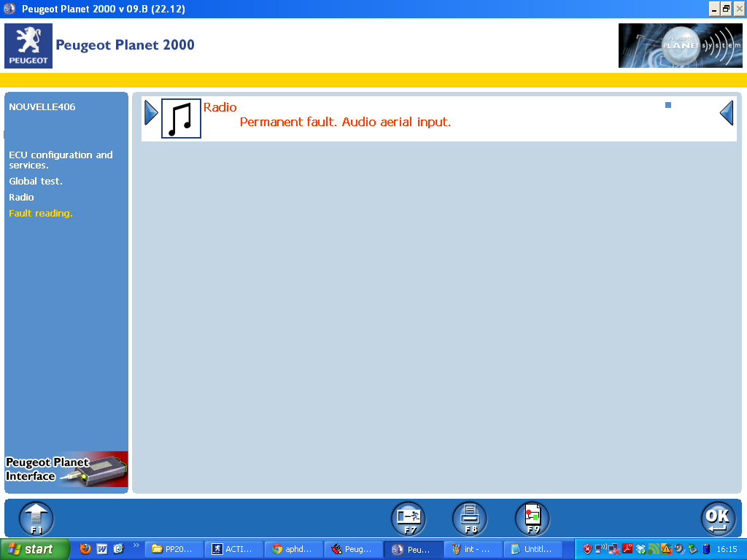Open ECU configuration and services
Screen dimensions: 747x560
[61, 160]
